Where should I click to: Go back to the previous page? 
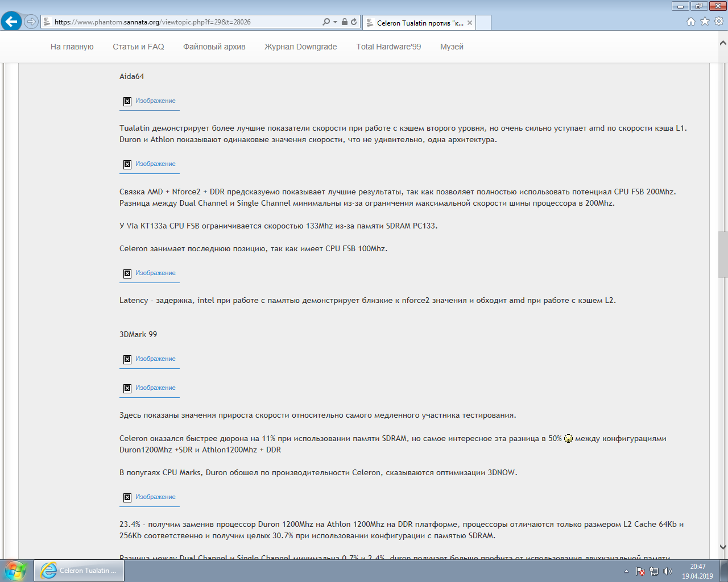11,22
